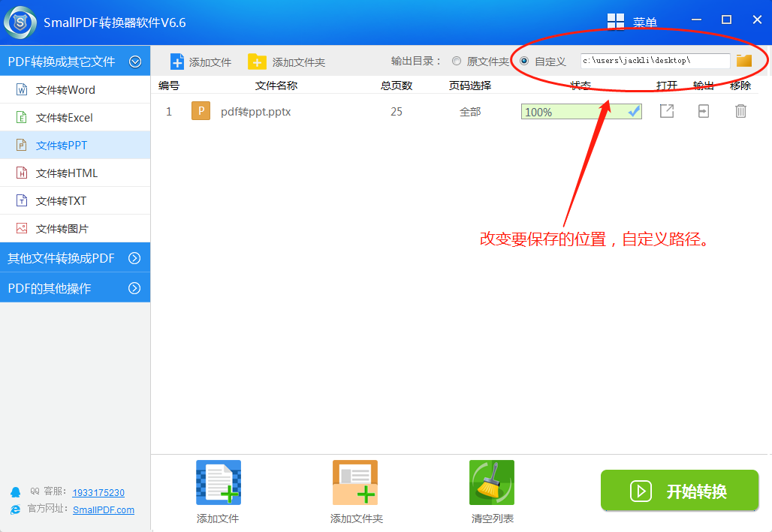Click the blue checkmark on progress bar
Image resolution: width=772 pixels, height=532 pixels.
click(634, 111)
